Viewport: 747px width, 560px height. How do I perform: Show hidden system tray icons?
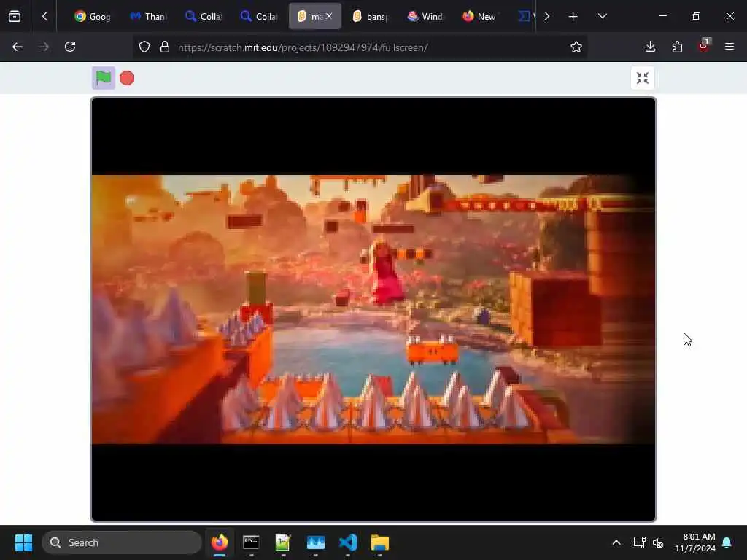coord(616,542)
